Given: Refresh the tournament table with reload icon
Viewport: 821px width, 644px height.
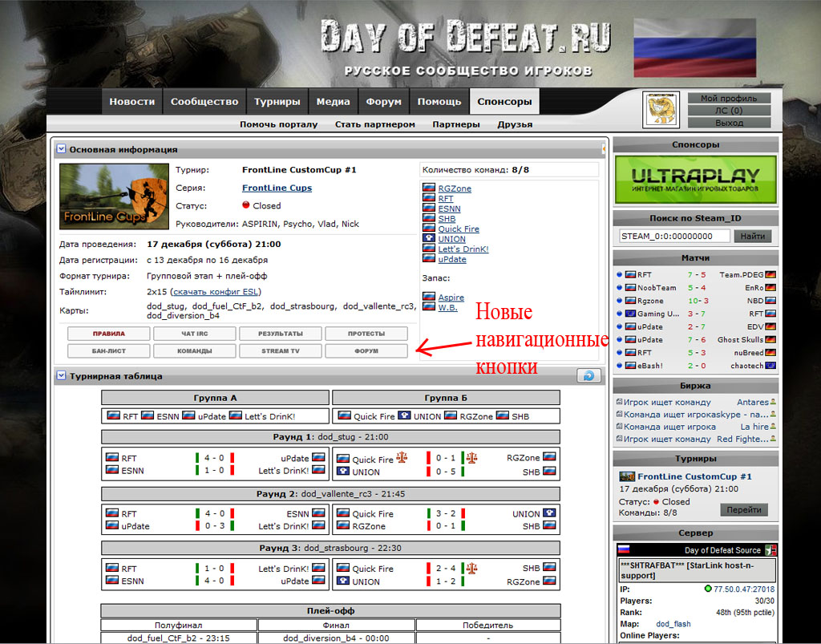Looking at the screenshot, I should tap(588, 375).
